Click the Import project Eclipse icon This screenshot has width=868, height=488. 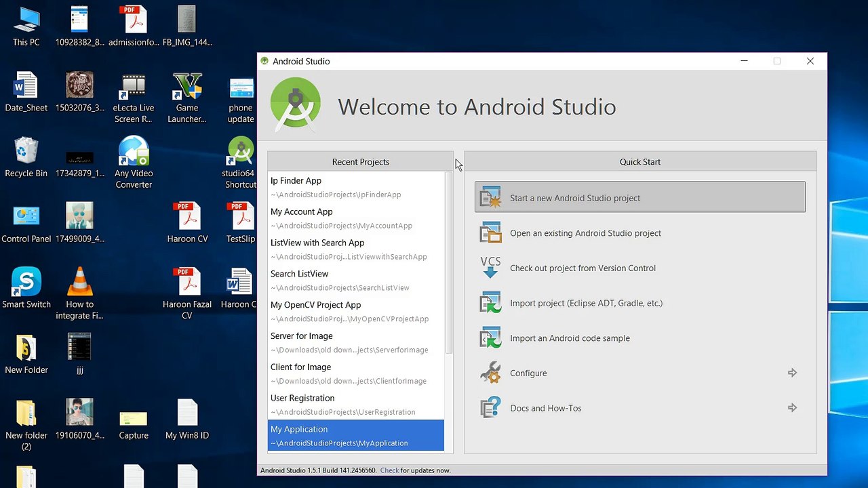[490, 303]
